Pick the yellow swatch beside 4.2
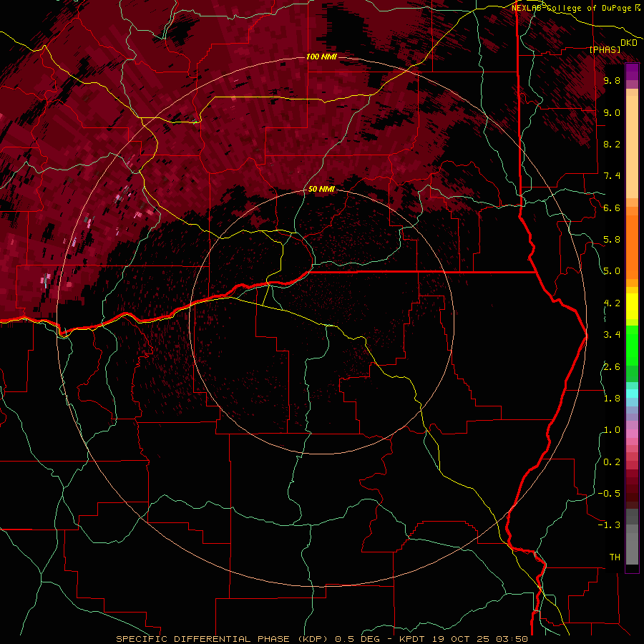Screen dimensions: 644x644 (632, 306)
